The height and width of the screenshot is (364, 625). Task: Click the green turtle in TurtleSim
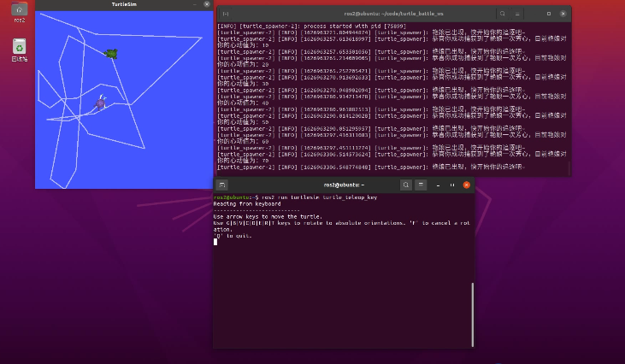click(110, 54)
